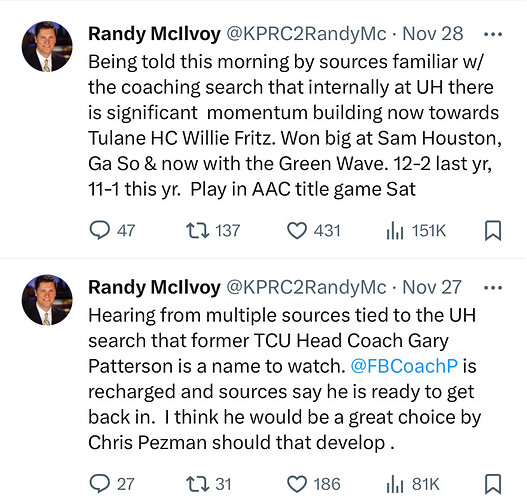
Task: Click @KPRC2RandyMc handle on bottom tweet
Action: [306, 288]
